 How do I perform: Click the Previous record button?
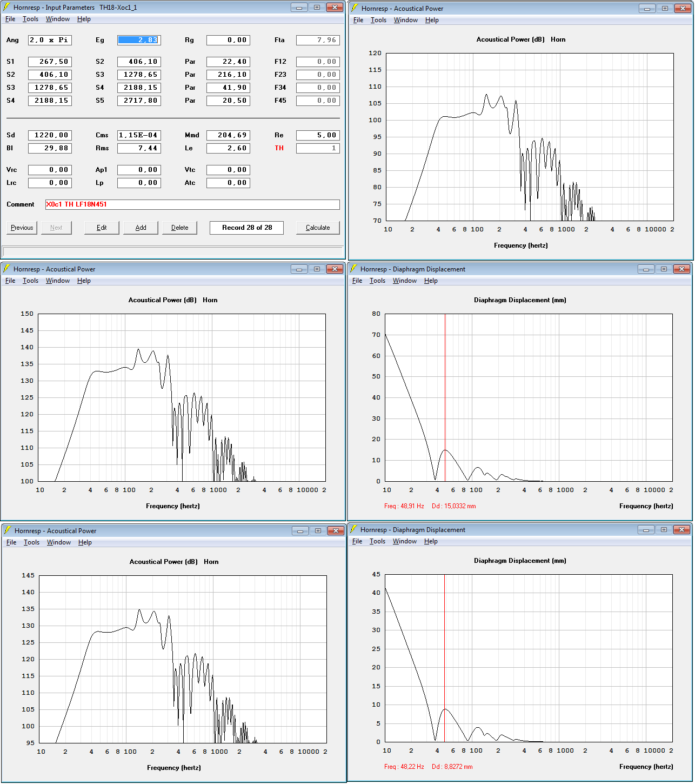click(22, 228)
